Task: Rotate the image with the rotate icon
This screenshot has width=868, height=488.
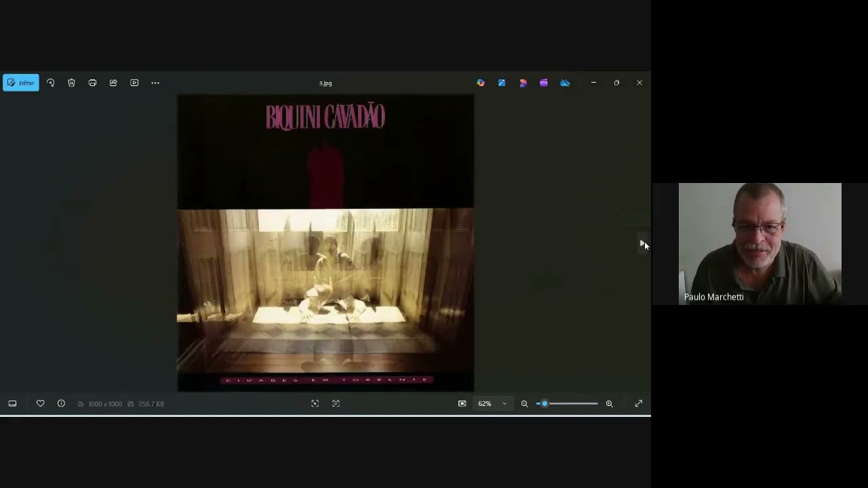Action: coord(50,83)
